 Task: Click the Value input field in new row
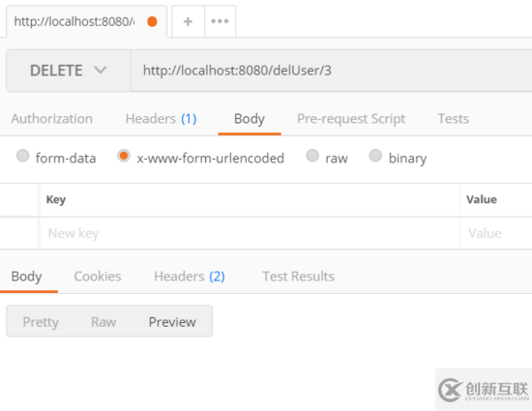[x=496, y=233]
